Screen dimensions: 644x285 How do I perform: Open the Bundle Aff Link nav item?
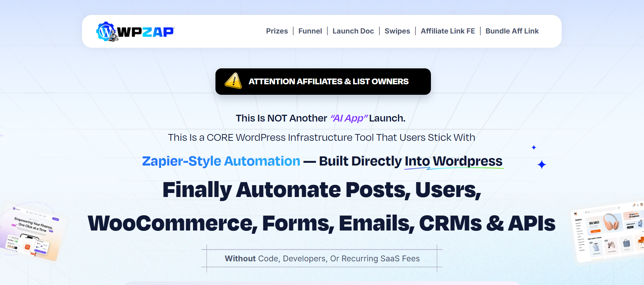[512, 31]
